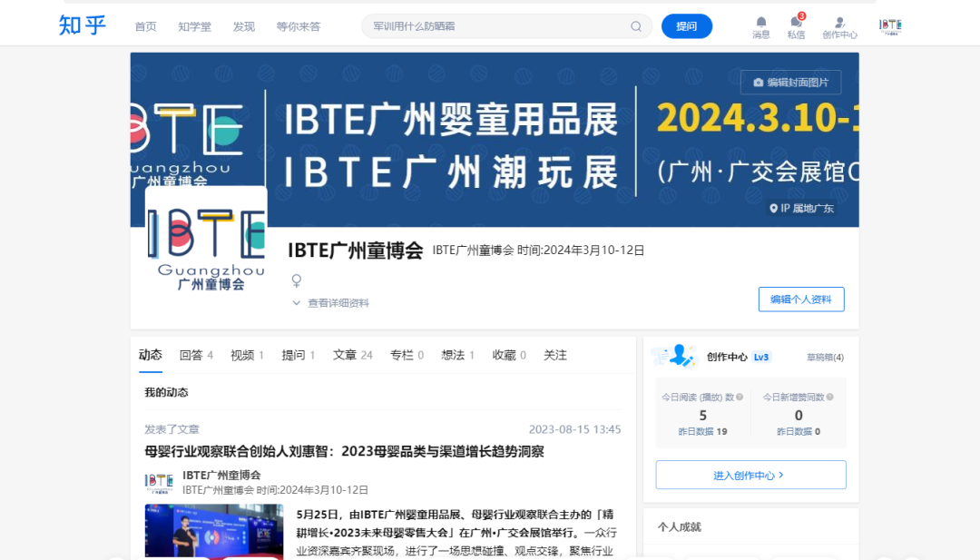Click the camera icon on cover edit
The height and width of the screenshot is (560, 980).
[x=758, y=83]
